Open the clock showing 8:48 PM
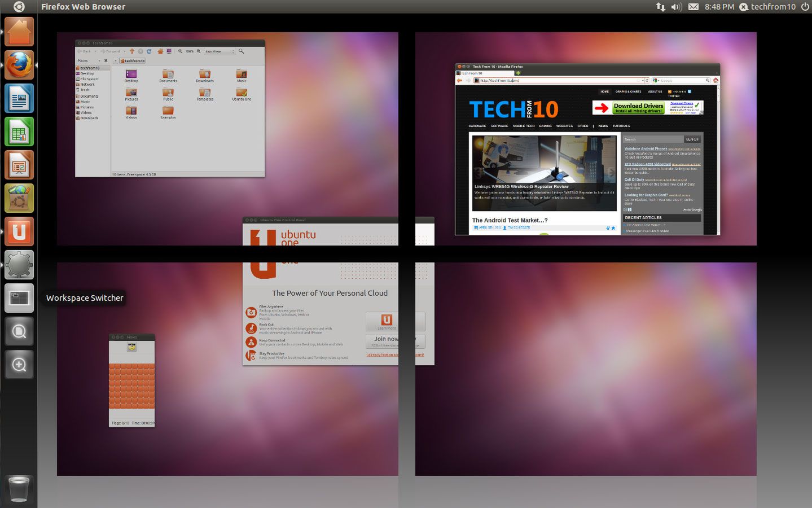The width and height of the screenshot is (812, 508). (719, 7)
